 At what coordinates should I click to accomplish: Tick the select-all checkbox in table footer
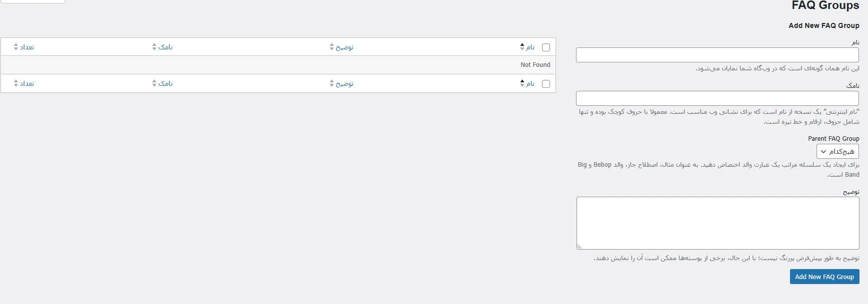546,84
